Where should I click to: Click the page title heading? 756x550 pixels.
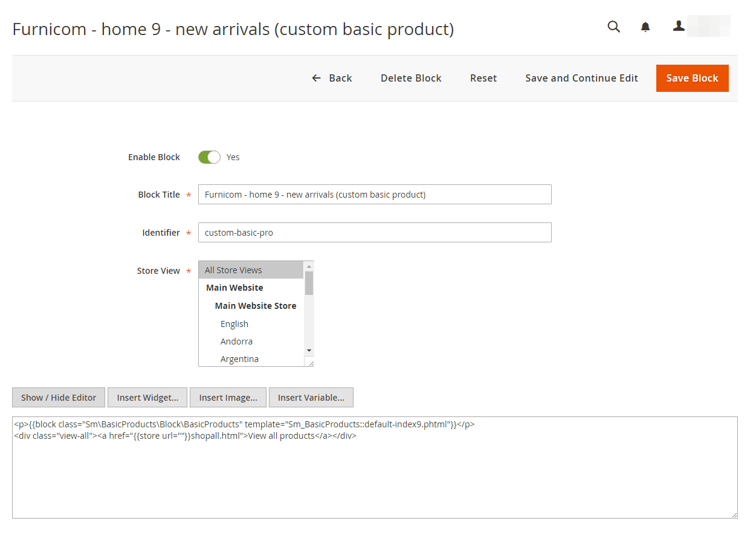click(233, 28)
